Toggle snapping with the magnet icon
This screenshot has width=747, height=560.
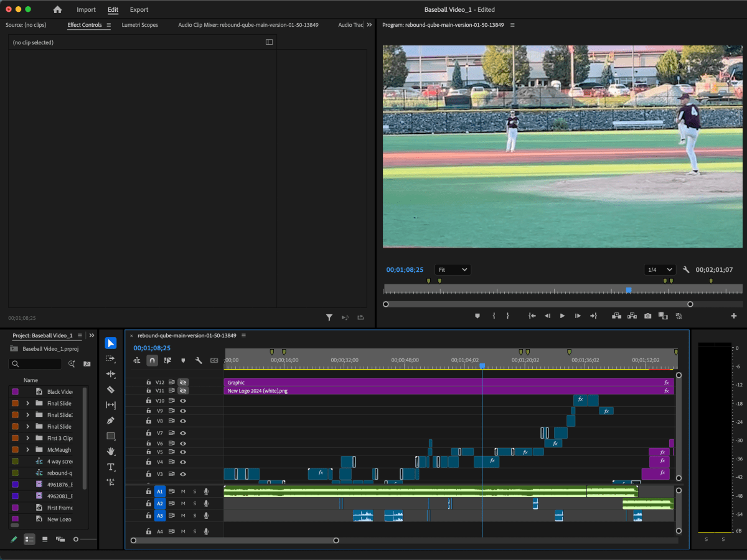pyautogui.click(x=152, y=360)
